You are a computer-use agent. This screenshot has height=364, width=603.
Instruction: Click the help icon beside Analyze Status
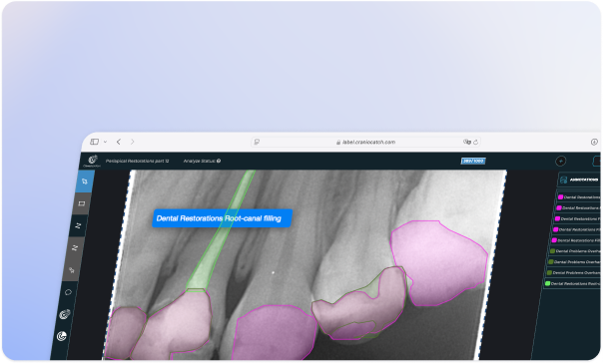click(219, 161)
